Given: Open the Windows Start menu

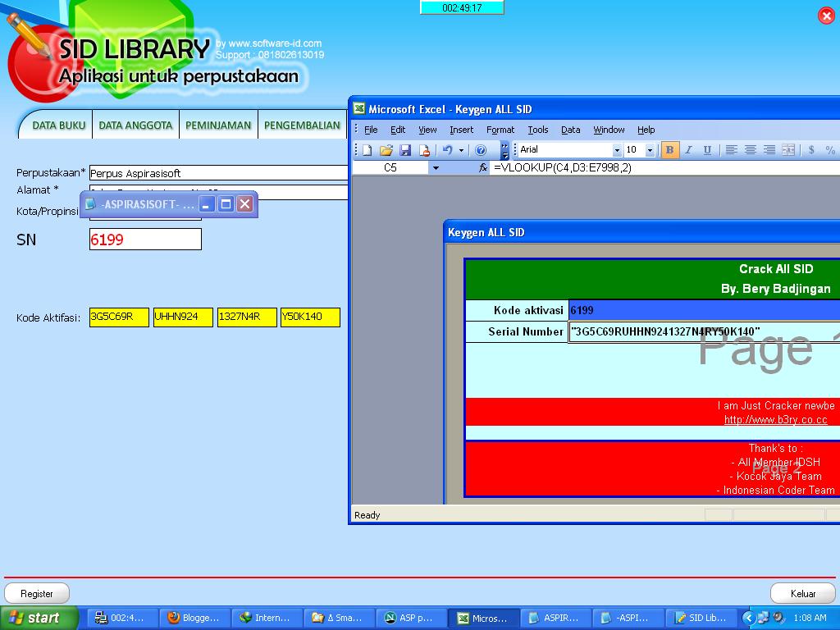Looking at the screenshot, I should pyautogui.click(x=39, y=618).
